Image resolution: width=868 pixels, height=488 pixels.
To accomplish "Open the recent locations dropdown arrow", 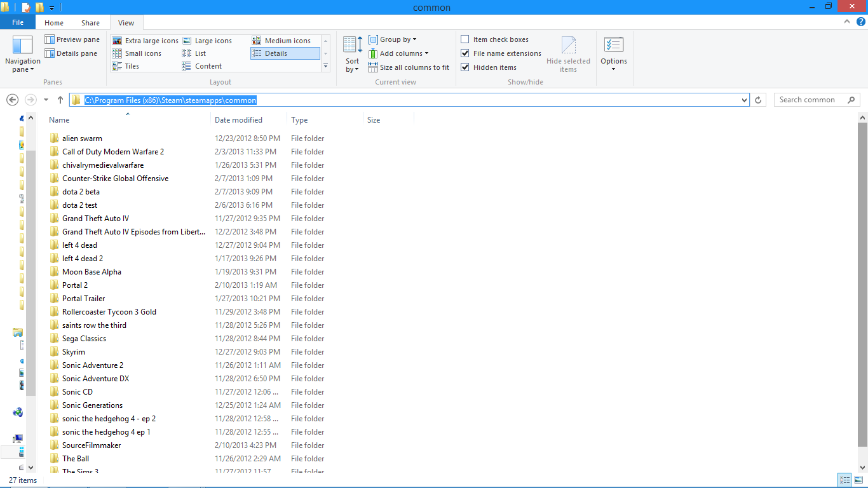I will [x=46, y=100].
